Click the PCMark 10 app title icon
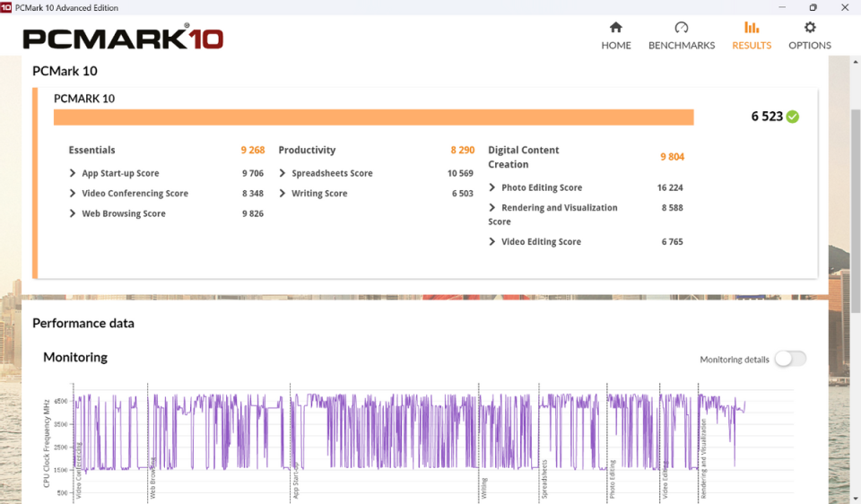Image resolution: width=861 pixels, height=504 pixels. (x=6, y=8)
